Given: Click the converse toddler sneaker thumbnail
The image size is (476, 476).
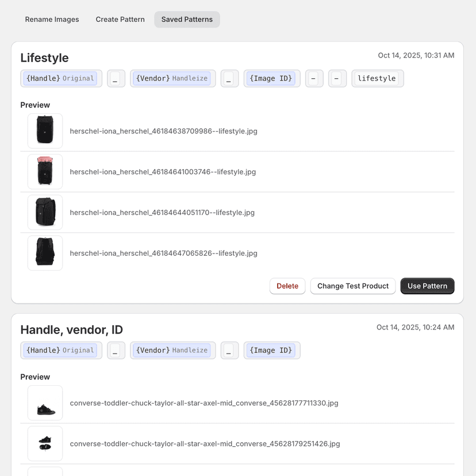Looking at the screenshot, I should 45,403.
